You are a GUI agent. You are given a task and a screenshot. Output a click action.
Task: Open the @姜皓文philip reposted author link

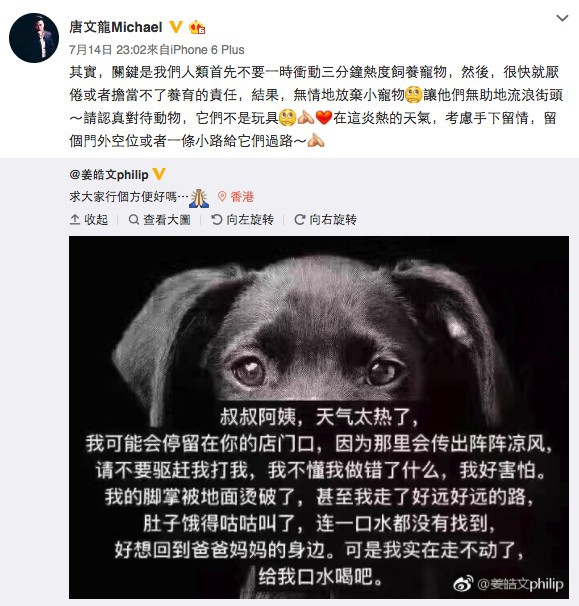pyautogui.click(x=109, y=175)
